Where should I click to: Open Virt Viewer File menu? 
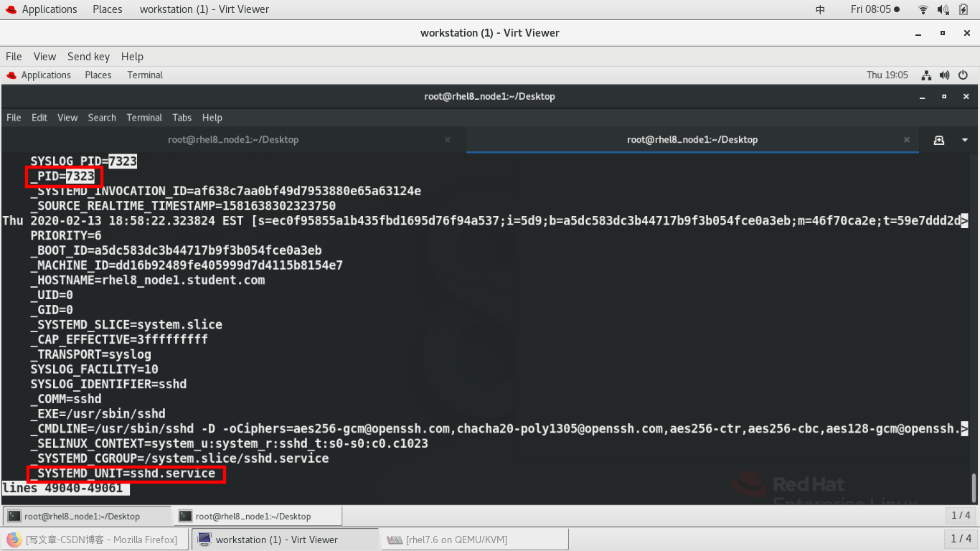click(x=14, y=57)
